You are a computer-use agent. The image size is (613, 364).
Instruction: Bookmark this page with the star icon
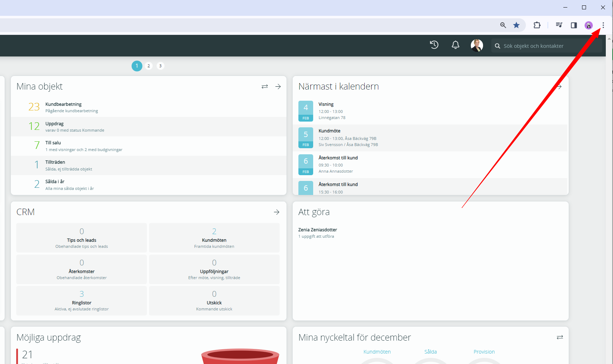(x=517, y=25)
